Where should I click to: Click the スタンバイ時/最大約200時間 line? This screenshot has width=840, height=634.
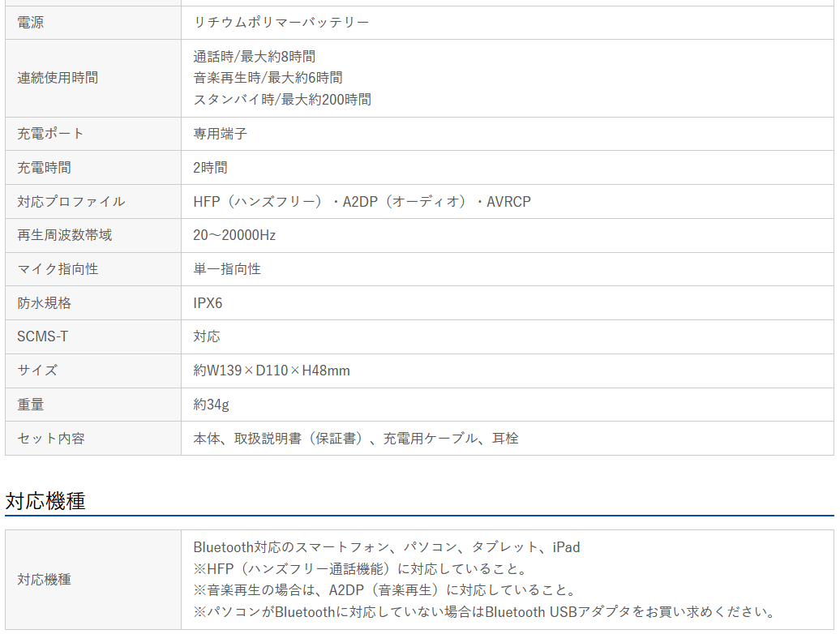(281, 100)
